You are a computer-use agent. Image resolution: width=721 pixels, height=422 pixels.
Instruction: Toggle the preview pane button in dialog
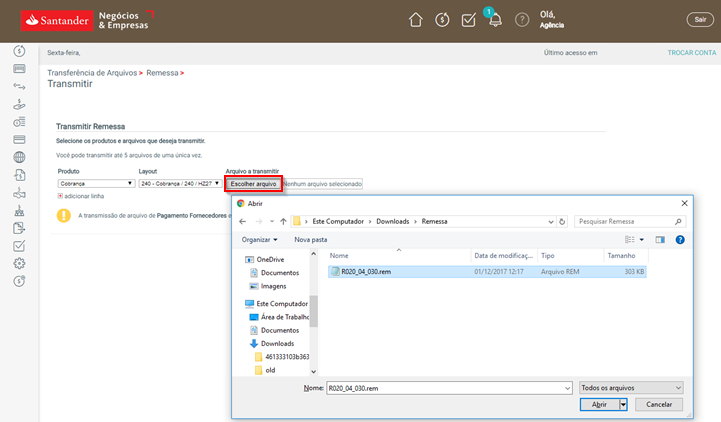(660, 240)
